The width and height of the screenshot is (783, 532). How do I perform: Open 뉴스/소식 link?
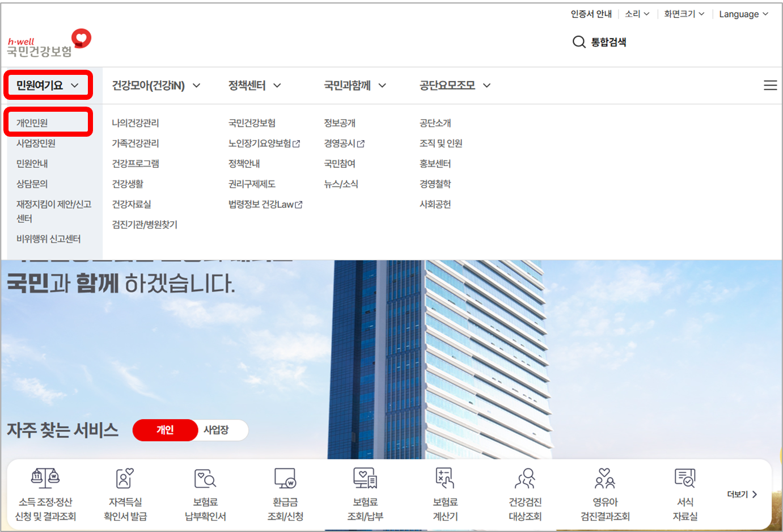pyautogui.click(x=341, y=184)
